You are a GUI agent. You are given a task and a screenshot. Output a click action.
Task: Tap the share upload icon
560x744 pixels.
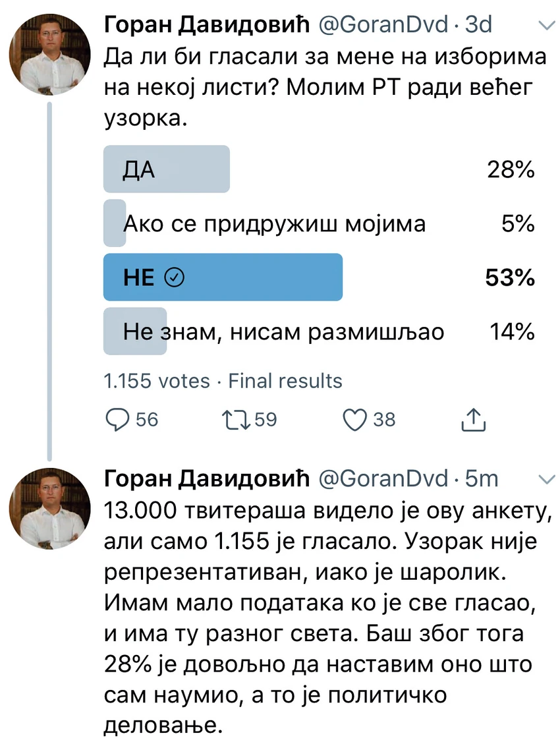click(473, 420)
